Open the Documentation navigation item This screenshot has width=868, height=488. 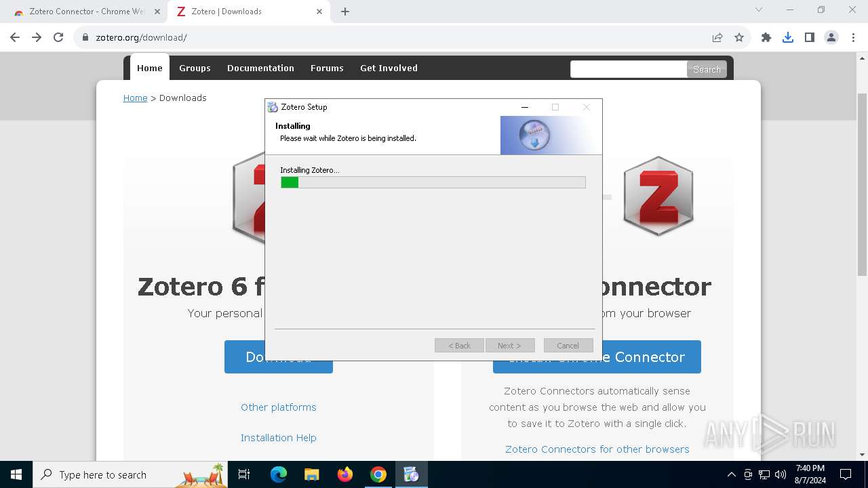pos(260,68)
